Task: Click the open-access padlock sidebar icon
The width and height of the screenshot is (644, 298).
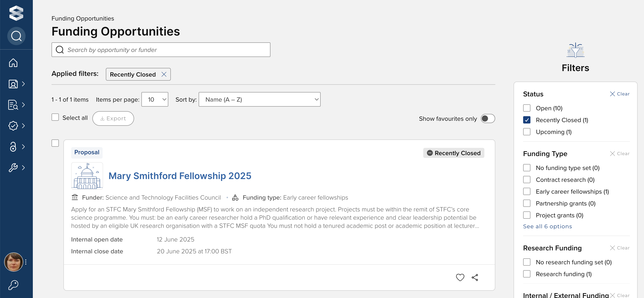Action: pyautogui.click(x=13, y=147)
